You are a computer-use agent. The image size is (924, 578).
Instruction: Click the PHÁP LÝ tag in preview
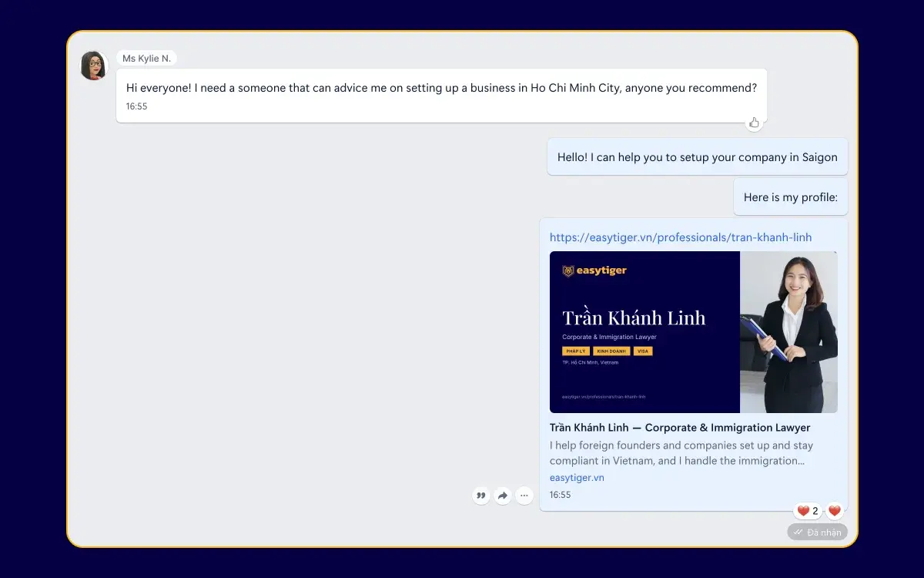point(576,351)
